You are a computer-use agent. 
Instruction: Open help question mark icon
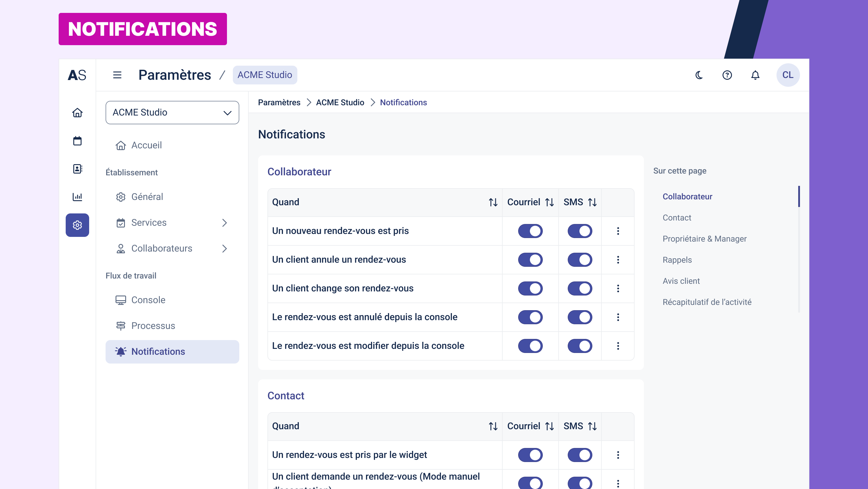coord(727,75)
